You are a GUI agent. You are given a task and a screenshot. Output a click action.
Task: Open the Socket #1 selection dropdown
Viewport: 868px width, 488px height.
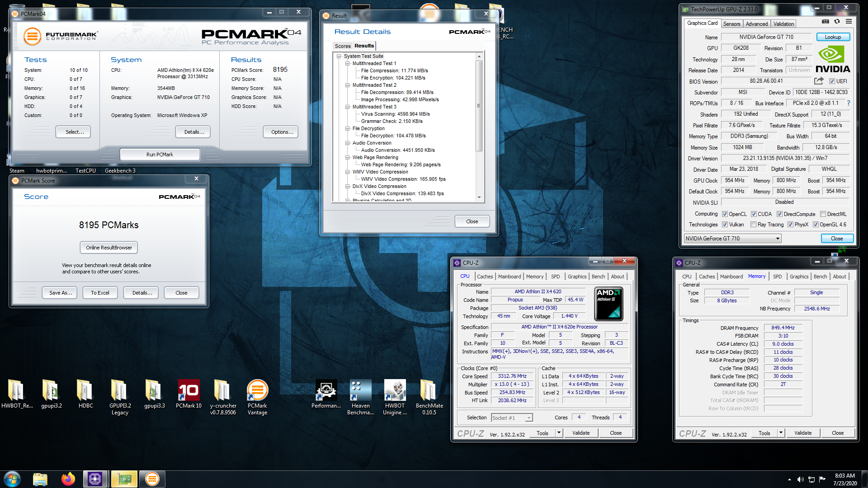point(512,418)
